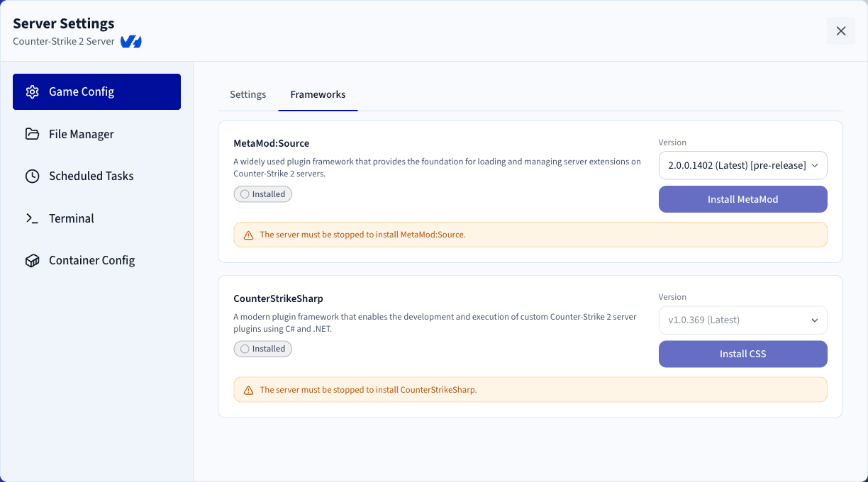Click warning triangle in CounterStrikeSharp alert
Viewport: 868px width, 482px height.
(x=248, y=390)
